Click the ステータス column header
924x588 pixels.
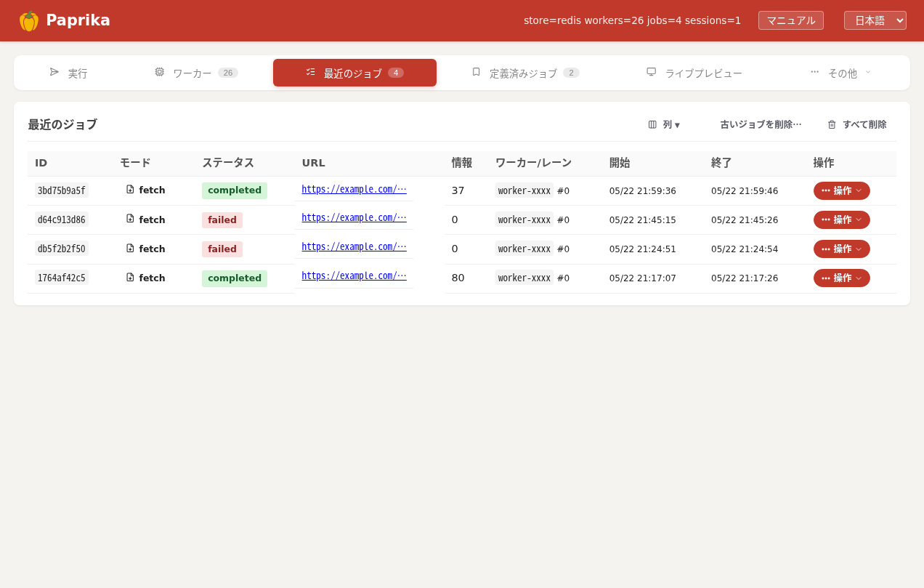[x=228, y=163]
